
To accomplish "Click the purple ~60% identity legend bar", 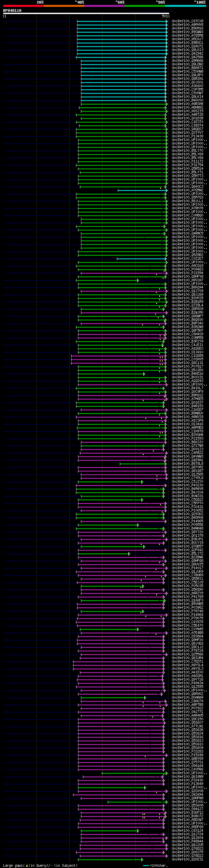I will [x=105, y=6].
